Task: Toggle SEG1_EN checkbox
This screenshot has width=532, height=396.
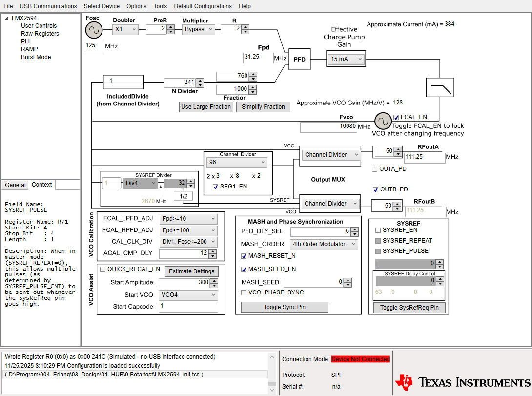Action: tap(215, 187)
